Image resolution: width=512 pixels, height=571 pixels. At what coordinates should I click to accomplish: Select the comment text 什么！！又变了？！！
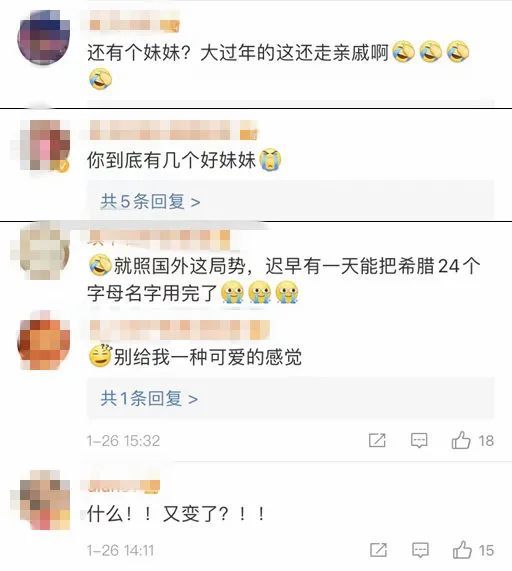(176, 514)
